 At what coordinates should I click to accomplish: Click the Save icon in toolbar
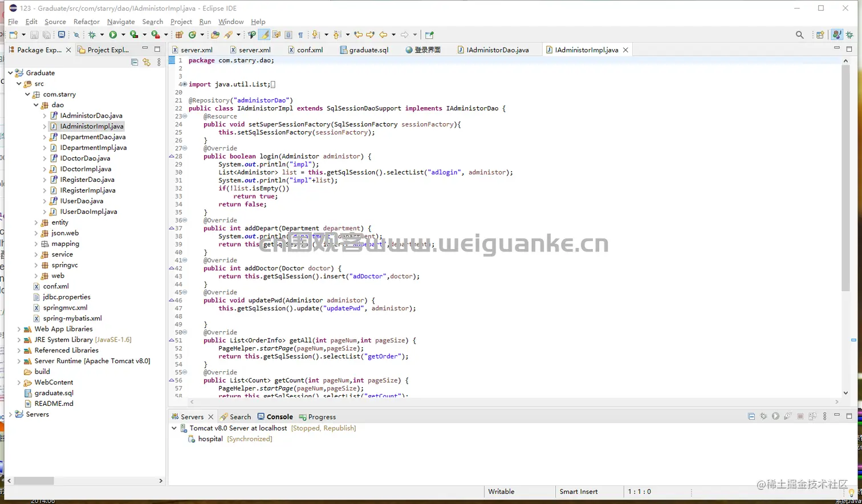tap(34, 35)
